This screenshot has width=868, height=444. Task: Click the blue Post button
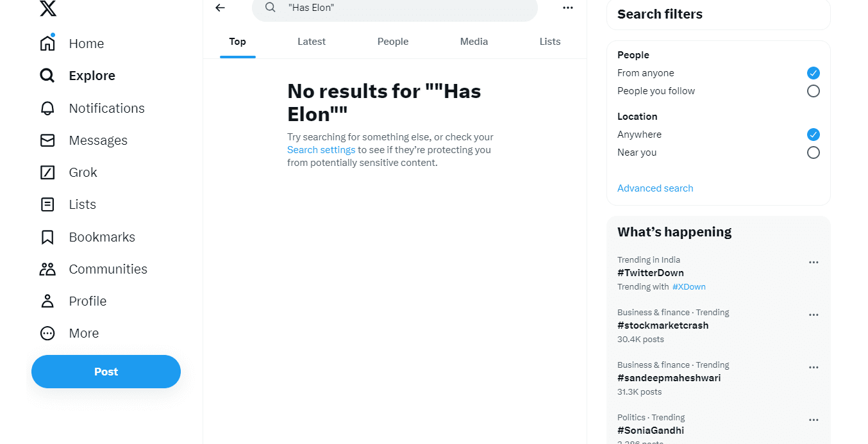pos(106,372)
